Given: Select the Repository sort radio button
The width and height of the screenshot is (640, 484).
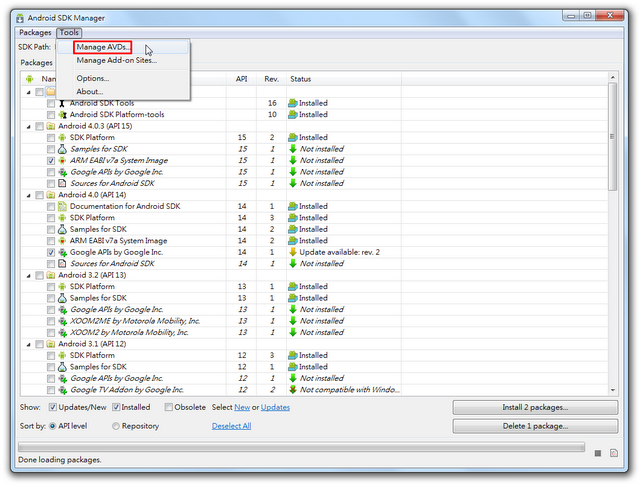Looking at the screenshot, I should [x=116, y=426].
